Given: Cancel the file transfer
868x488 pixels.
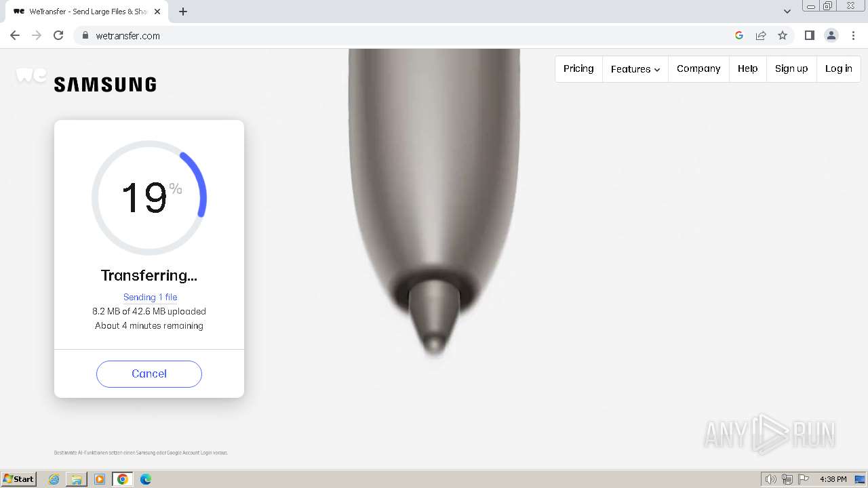Looking at the screenshot, I should tap(149, 374).
